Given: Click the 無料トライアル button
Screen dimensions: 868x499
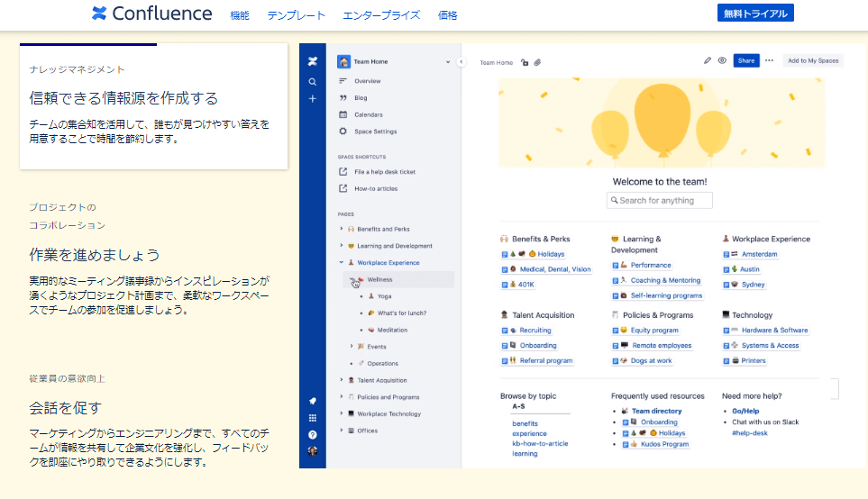Looking at the screenshot, I should tap(755, 14).
